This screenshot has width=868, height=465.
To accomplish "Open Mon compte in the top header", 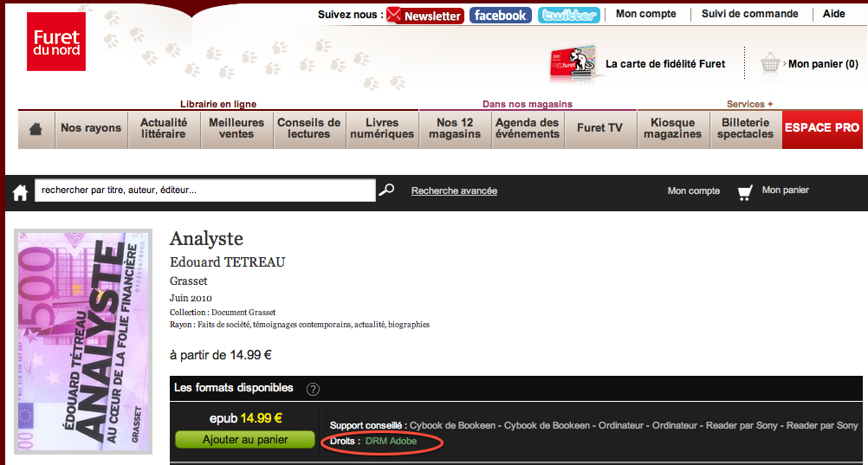I will click(x=646, y=14).
